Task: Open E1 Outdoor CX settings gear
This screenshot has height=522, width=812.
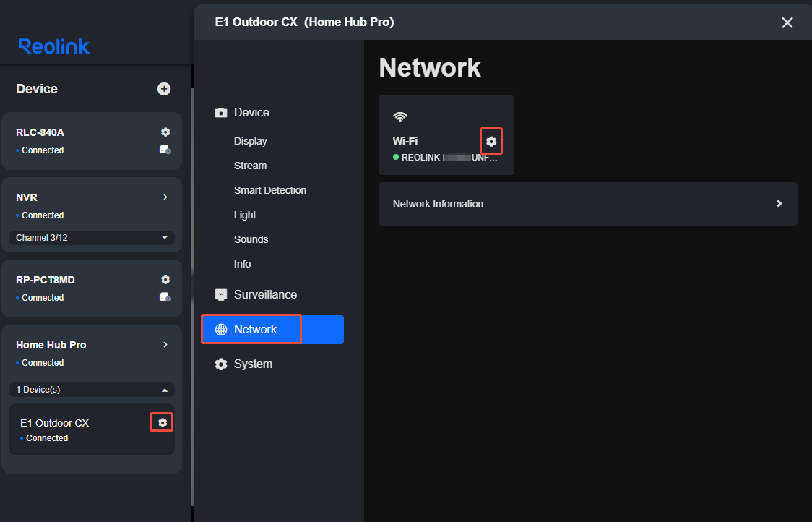Action: (x=161, y=422)
